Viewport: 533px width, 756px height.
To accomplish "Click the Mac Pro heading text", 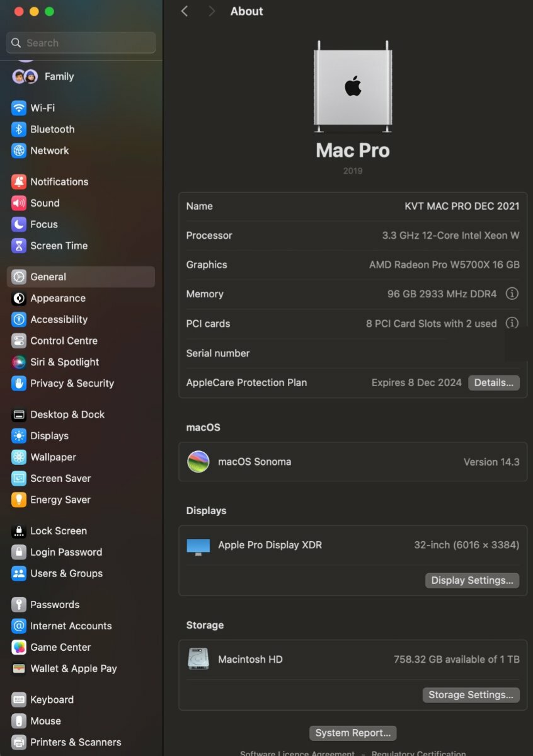I will [353, 151].
